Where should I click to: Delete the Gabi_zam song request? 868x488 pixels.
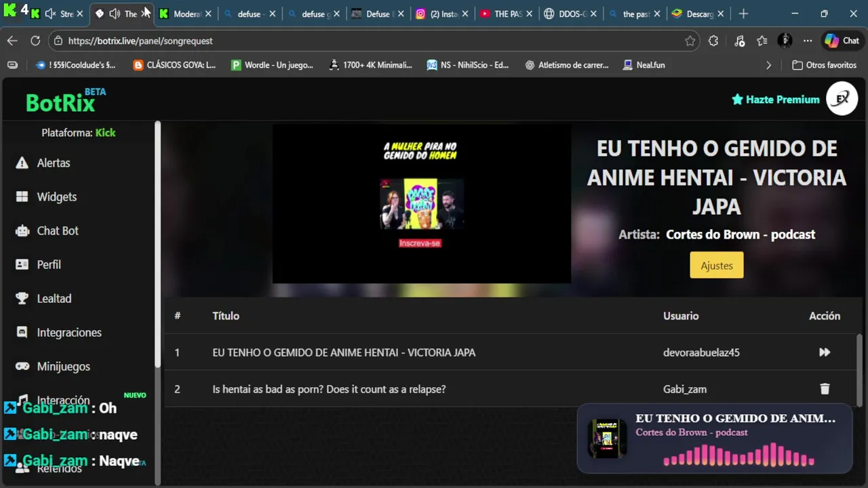click(825, 389)
